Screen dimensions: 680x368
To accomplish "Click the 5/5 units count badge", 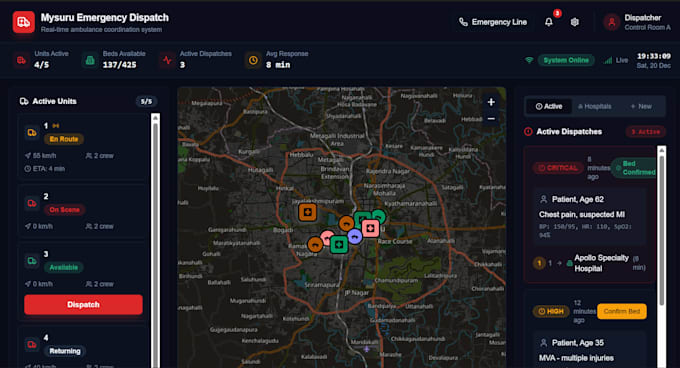I will (x=146, y=101).
